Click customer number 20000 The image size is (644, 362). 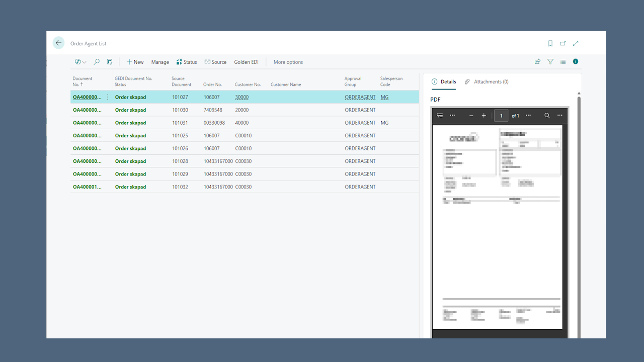[x=242, y=110]
